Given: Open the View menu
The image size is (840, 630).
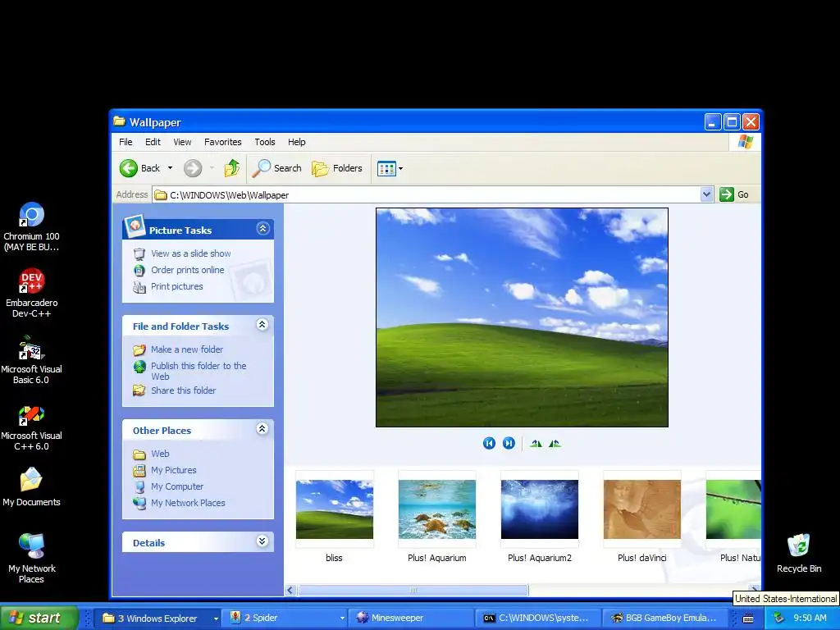Looking at the screenshot, I should pyautogui.click(x=182, y=142).
